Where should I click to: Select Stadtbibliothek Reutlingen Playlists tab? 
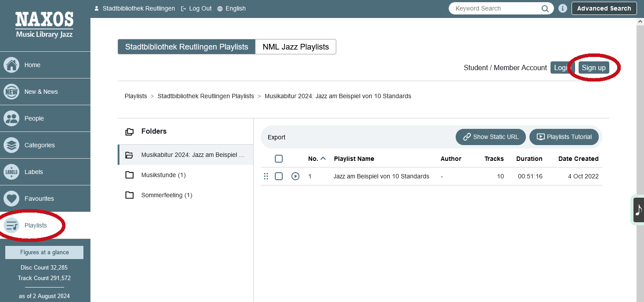[x=187, y=47]
